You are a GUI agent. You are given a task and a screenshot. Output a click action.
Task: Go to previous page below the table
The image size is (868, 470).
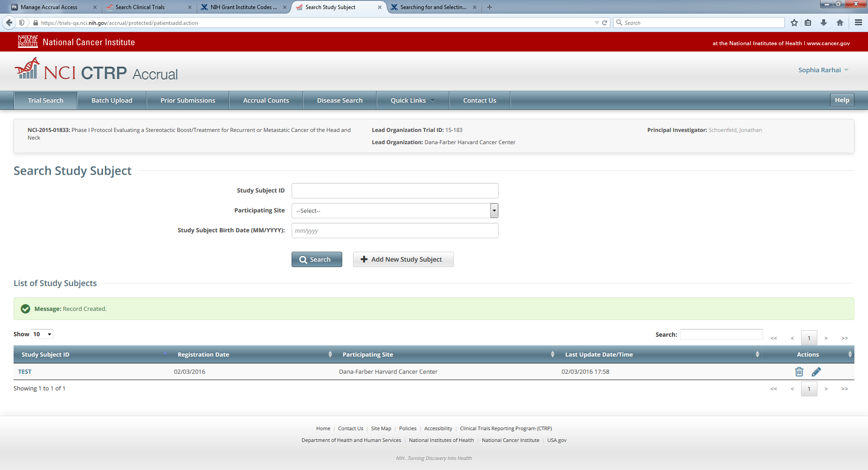(792, 389)
